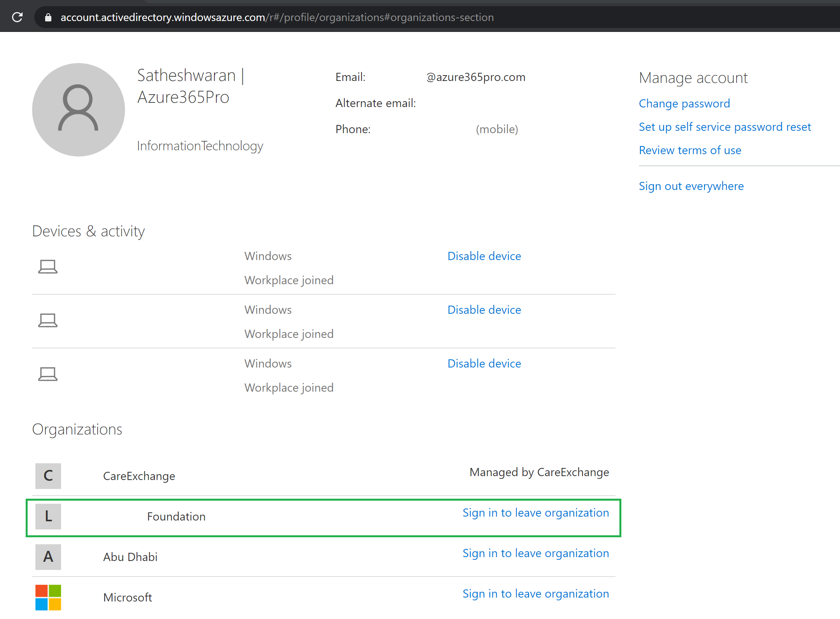
Task: Select the CareExchange organization name
Action: (139, 476)
